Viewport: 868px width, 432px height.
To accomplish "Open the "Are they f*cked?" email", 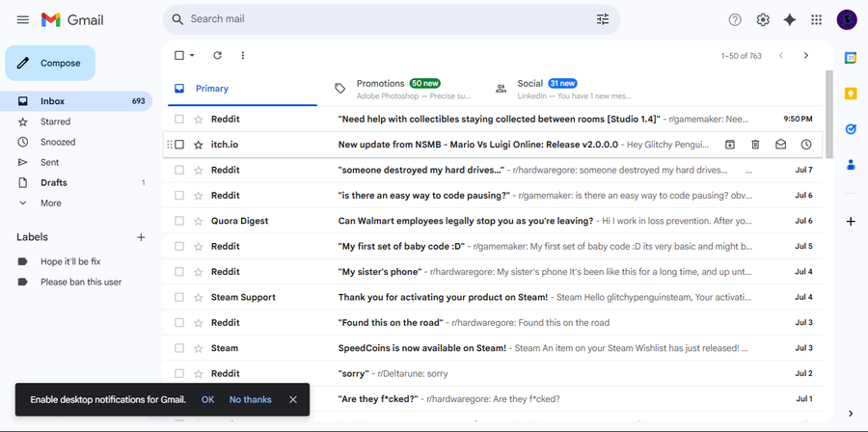I will pos(493,399).
